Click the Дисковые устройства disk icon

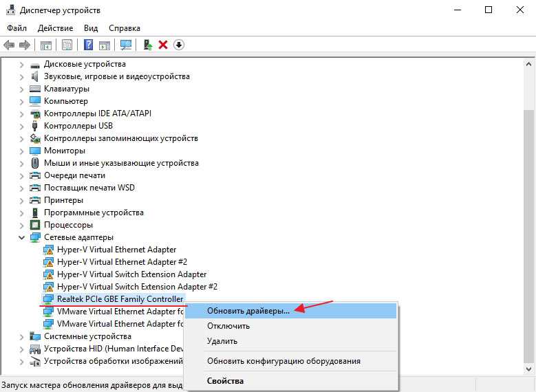(35, 65)
